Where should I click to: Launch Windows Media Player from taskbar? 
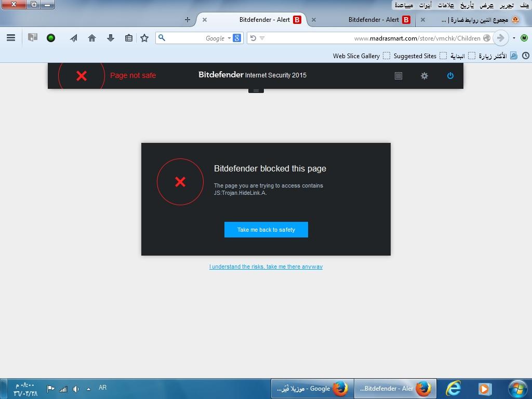(x=485, y=389)
